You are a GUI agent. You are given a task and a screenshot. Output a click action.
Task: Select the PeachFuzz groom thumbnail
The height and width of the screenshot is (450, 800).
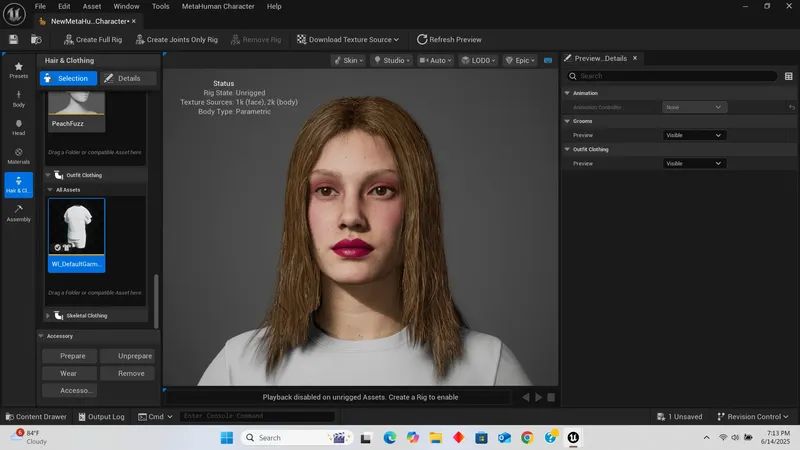tap(77, 111)
